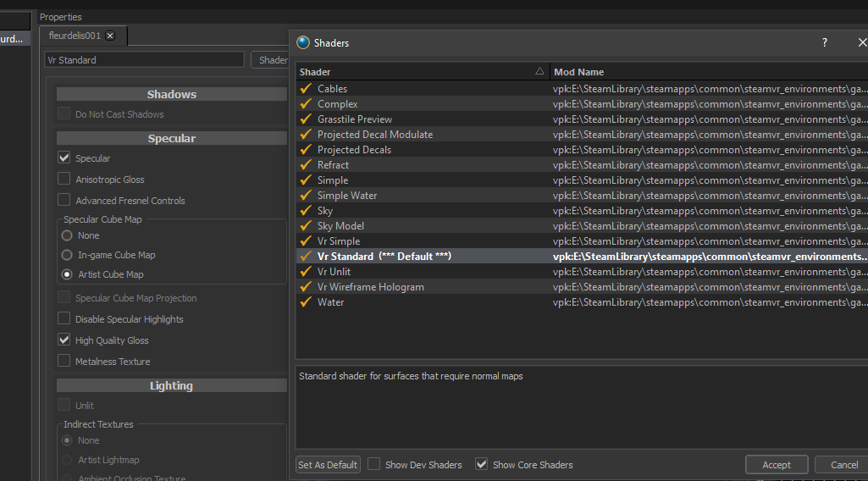Select the Grasstile Preview shader
Screen dimensions: 868x481
[582, 119]
